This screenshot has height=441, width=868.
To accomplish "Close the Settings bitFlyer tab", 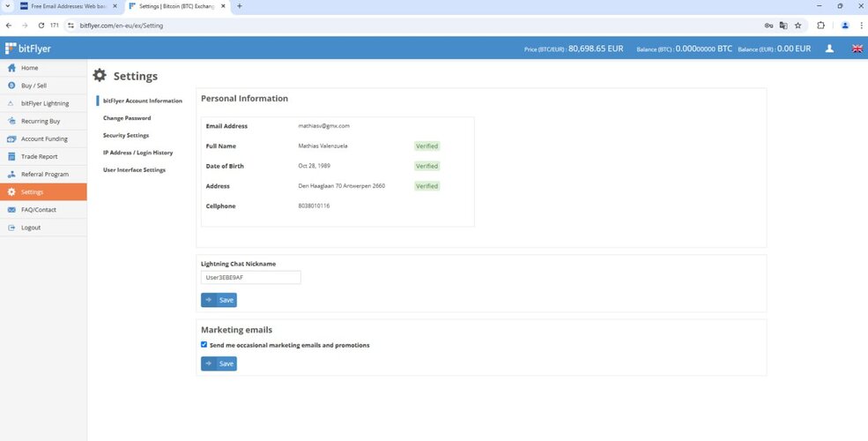I will 223,6.
